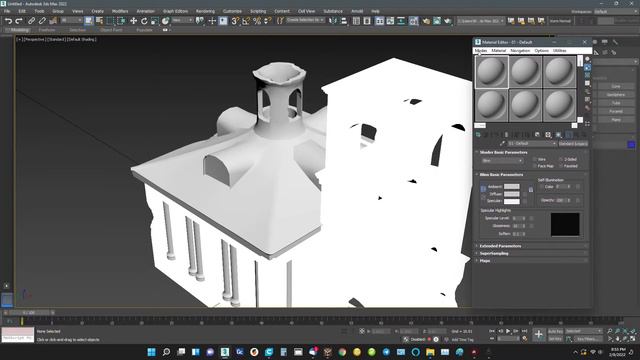The height and width of the screenshot is (360, 640).
Task: Click the Plane create button
Action: point(616,120)
